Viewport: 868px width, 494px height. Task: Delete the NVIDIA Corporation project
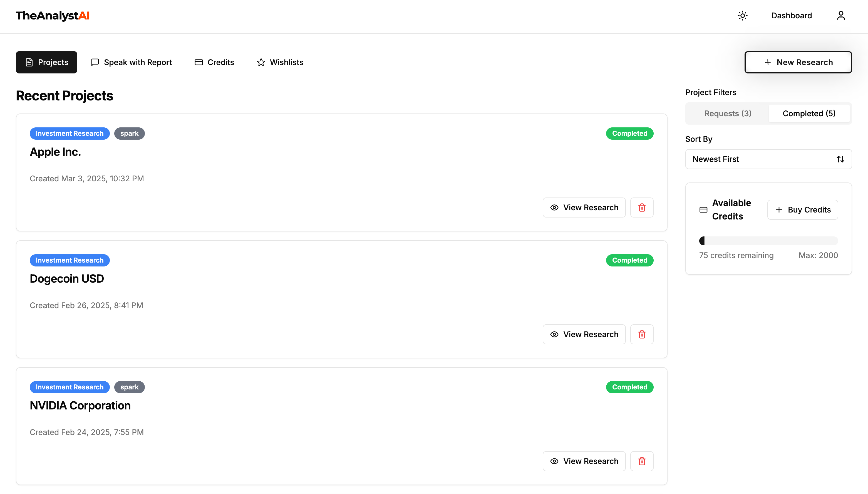pyautogui.click(x=641, y=461)
